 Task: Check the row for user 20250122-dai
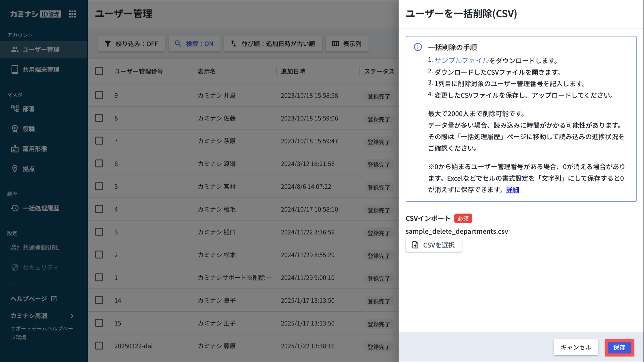pos(99,346)
